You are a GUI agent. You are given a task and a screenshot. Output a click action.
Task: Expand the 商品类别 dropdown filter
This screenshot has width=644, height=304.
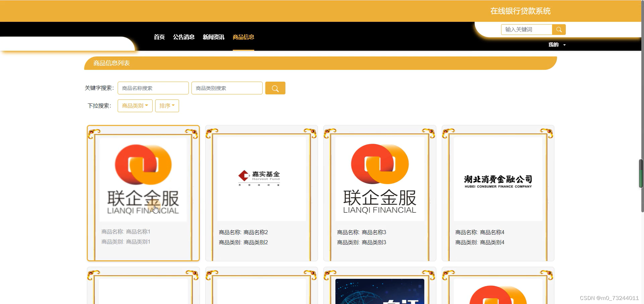(x=135, y=106)
